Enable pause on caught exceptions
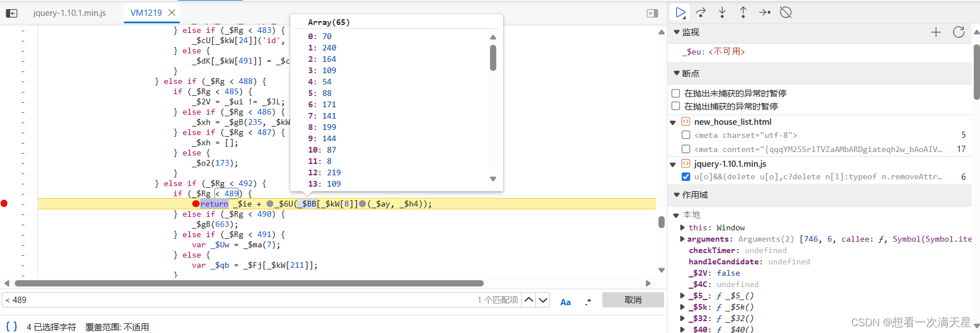 (675, 106)
